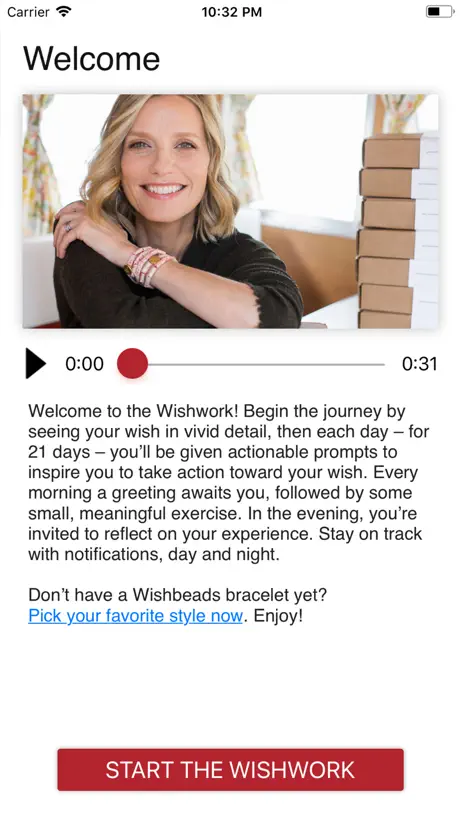Tap the black play triangle icon

pyautogui.click(x=35, y=364)
